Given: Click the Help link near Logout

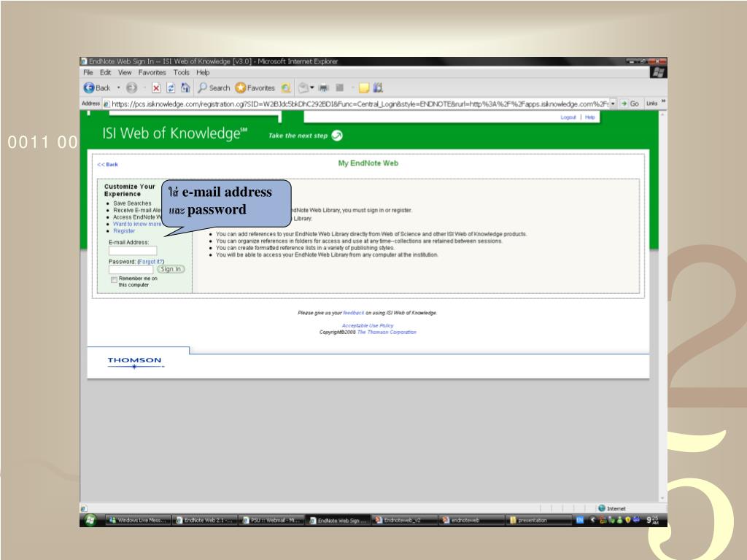Looking at the screenshot, I should coord(589,117).
